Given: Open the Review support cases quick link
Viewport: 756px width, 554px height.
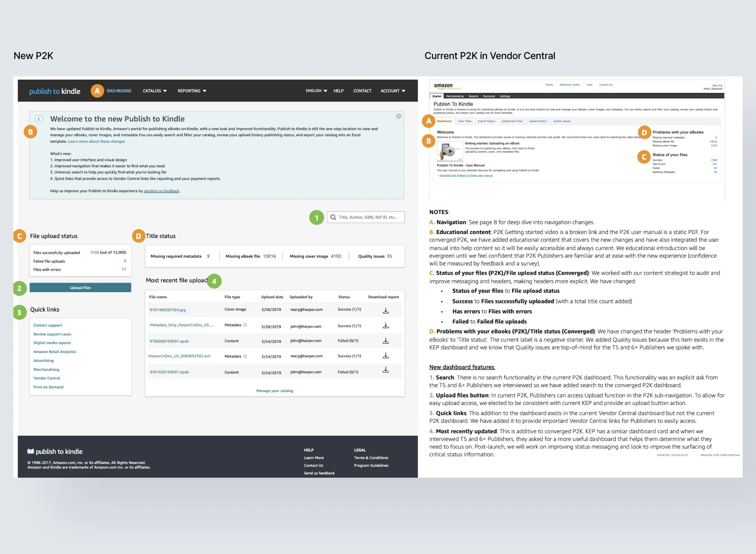Looking at the screenshot, I should [52, 334].
